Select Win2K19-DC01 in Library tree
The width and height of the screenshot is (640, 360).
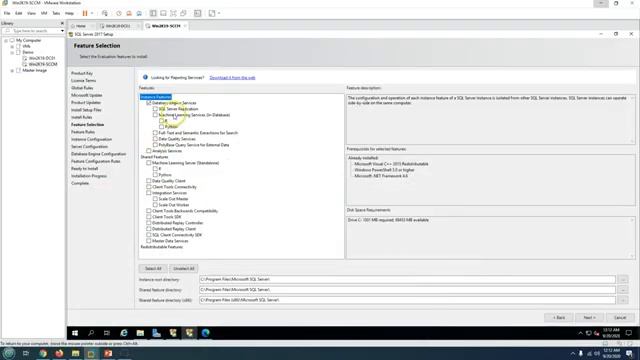tap(42, 58)
